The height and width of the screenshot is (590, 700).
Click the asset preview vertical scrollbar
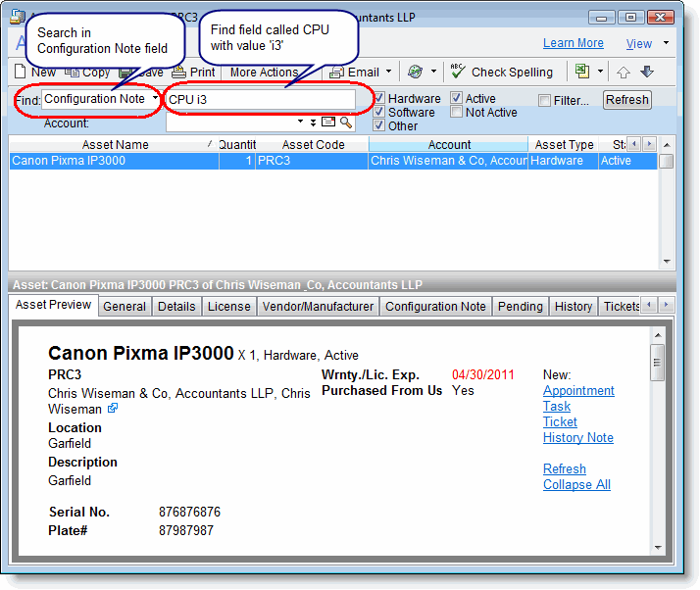tap(658, 441)
